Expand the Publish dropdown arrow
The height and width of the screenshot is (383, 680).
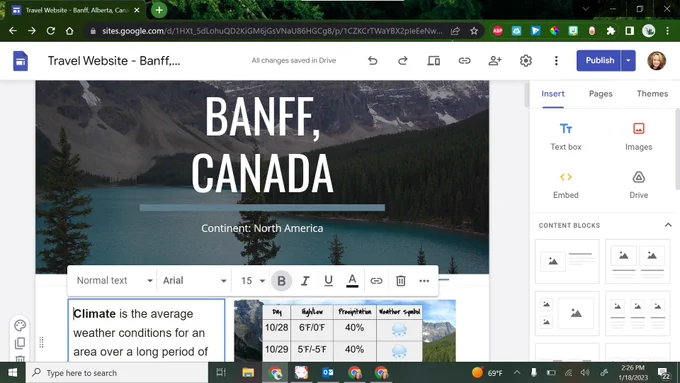point(628,61)
